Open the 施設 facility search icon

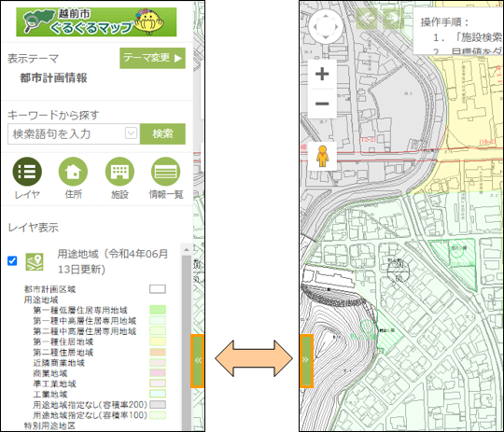(119, 172)
